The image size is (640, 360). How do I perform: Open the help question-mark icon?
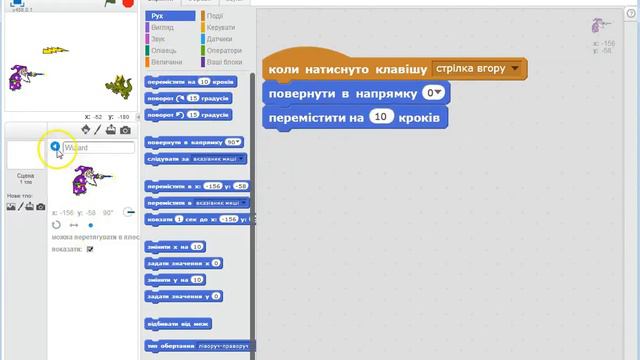631,13
